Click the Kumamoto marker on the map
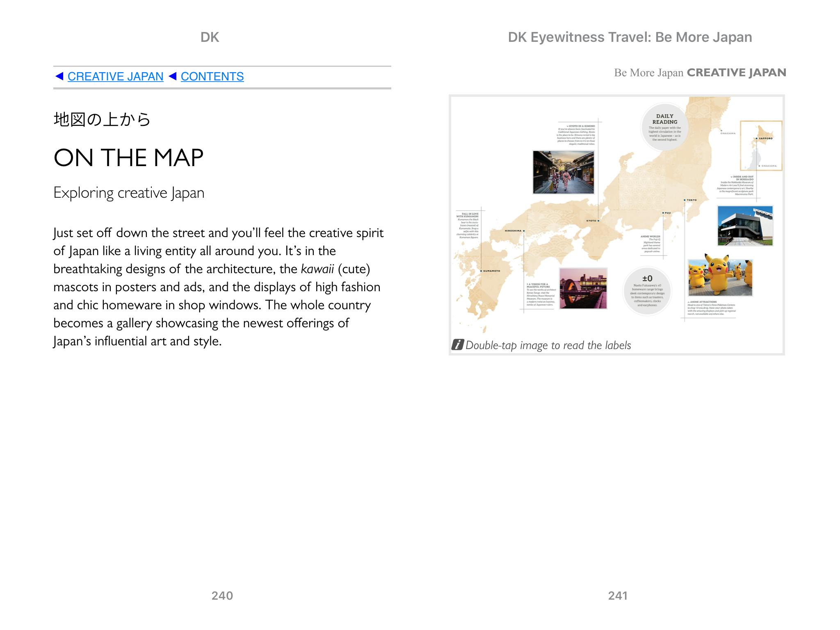The image size is (840, 630). (x=482, y=271)
